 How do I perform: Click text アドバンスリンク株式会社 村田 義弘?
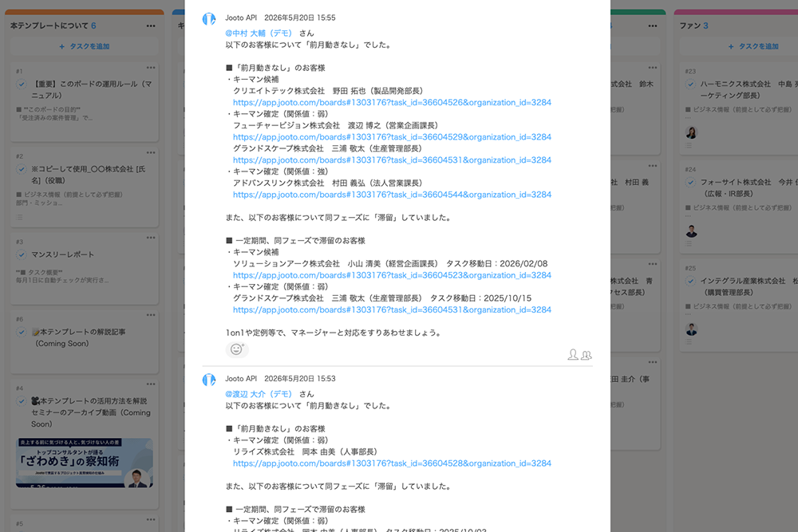click(x=299, y=183)
